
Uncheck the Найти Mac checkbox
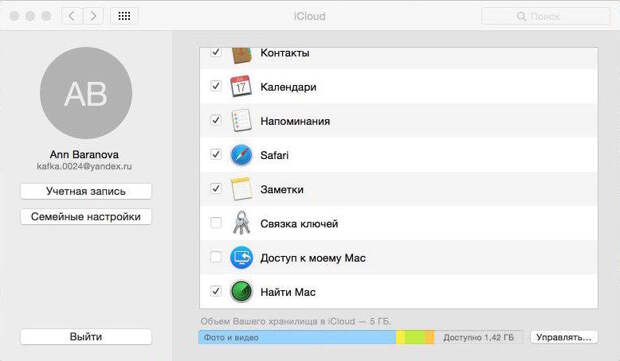pyautogui.click(x=216, y=291)
